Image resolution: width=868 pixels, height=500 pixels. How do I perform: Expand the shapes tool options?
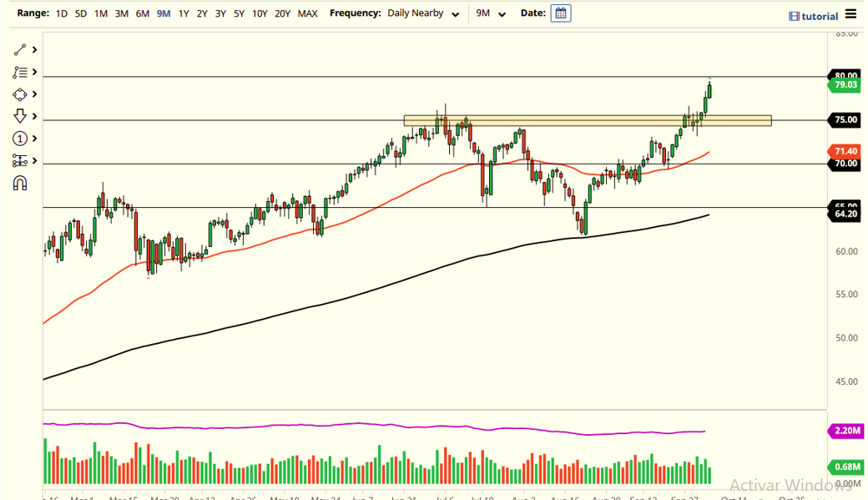tap(34, 94)
